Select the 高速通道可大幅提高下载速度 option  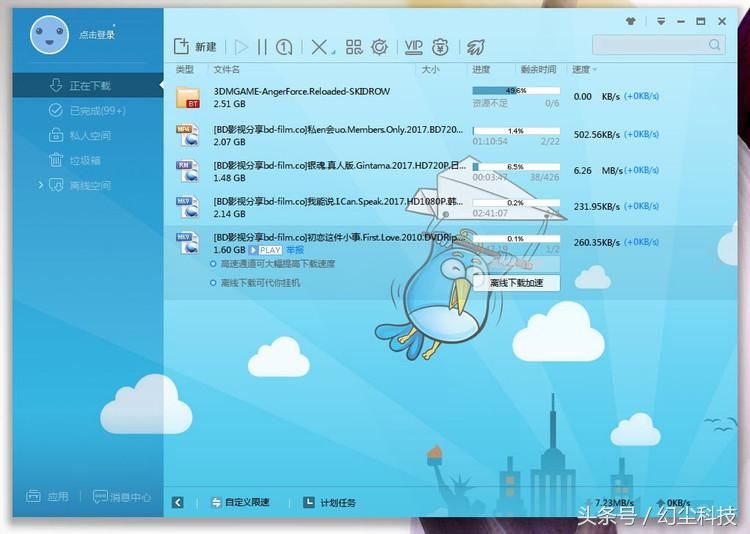point(278,264)
